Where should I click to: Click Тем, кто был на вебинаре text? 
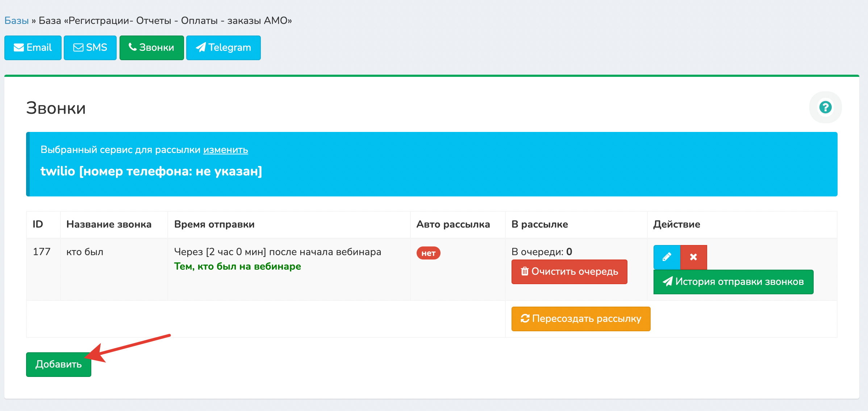click(237, 266)
